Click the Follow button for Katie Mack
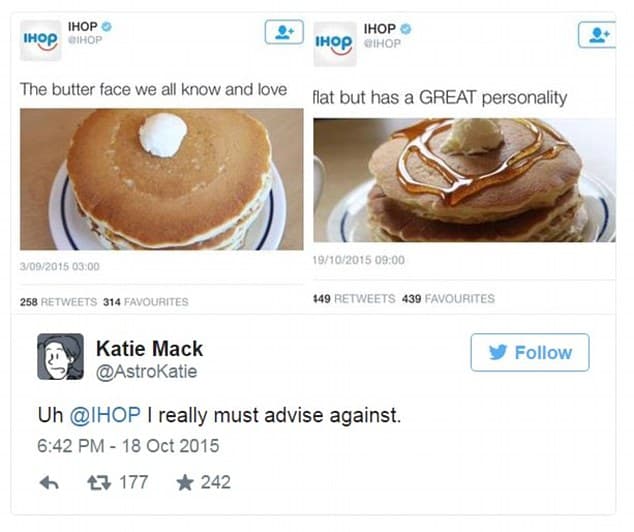 pyautogui.click(x=530, y=353)
